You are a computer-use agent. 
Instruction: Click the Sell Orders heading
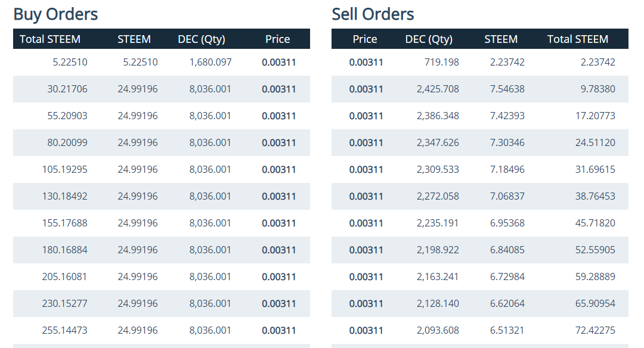373,14
